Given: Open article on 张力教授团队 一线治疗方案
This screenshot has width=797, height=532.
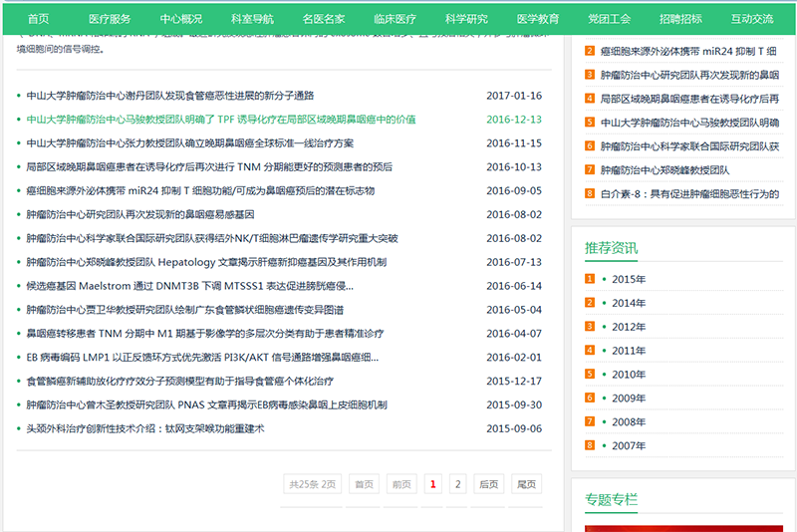Looking at the screenshot, I should tap(190, 143).
